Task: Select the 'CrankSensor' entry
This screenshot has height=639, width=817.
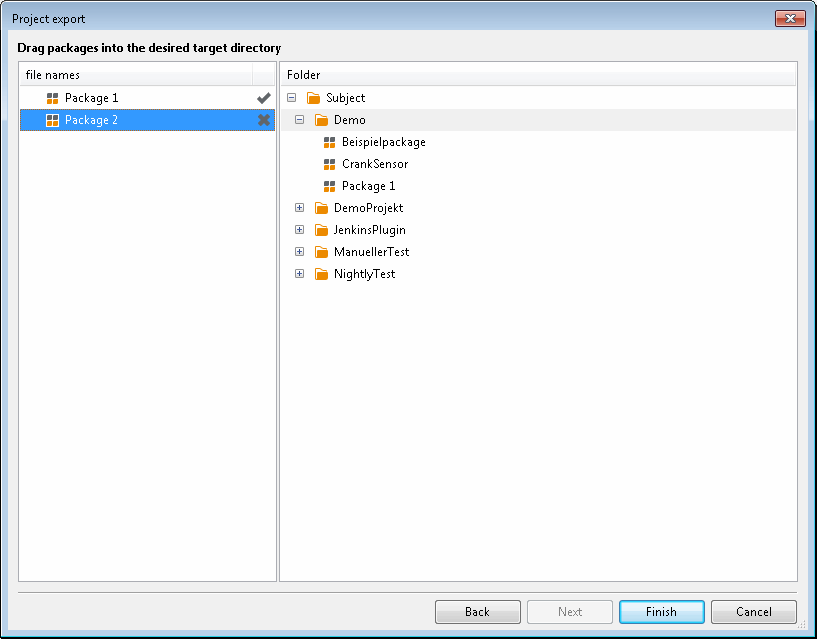Action: (x=375, y=164)
